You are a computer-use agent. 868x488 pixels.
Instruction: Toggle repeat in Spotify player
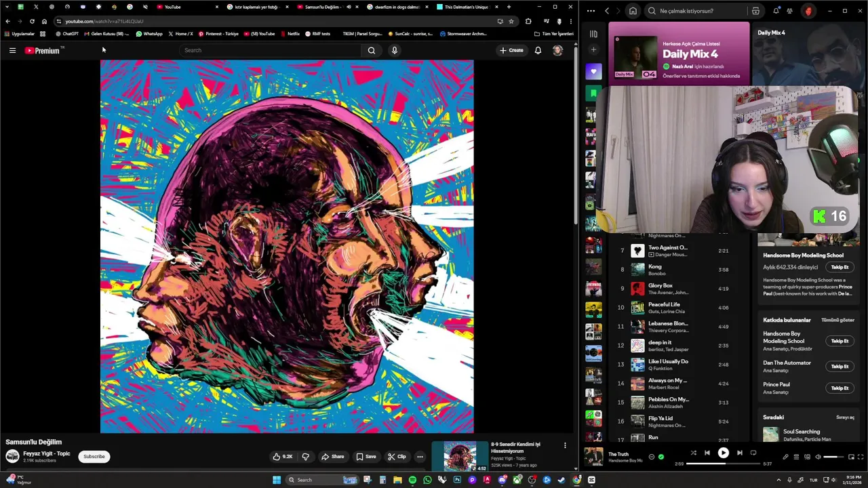(753, 453)
